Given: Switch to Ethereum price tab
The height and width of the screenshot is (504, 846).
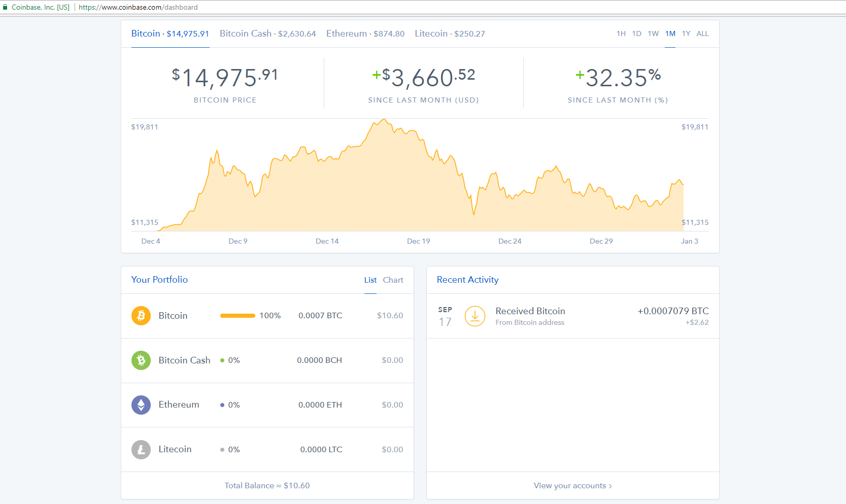Looking at the screenshot, I should (365, 33).
